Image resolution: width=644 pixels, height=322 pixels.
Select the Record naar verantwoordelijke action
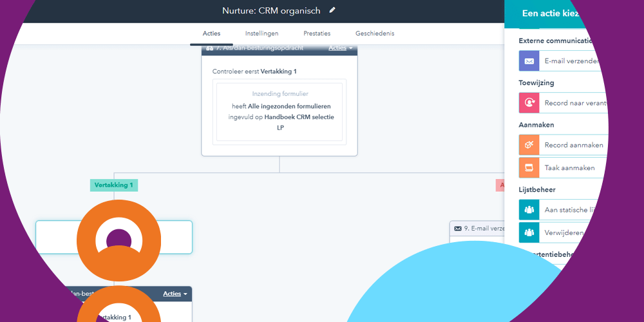point(563,102)
